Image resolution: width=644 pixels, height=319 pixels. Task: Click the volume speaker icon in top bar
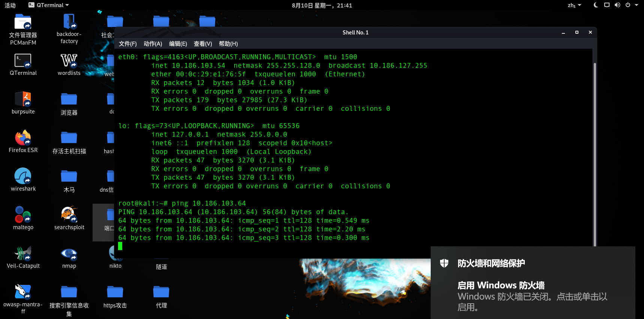tap(617, 5)
